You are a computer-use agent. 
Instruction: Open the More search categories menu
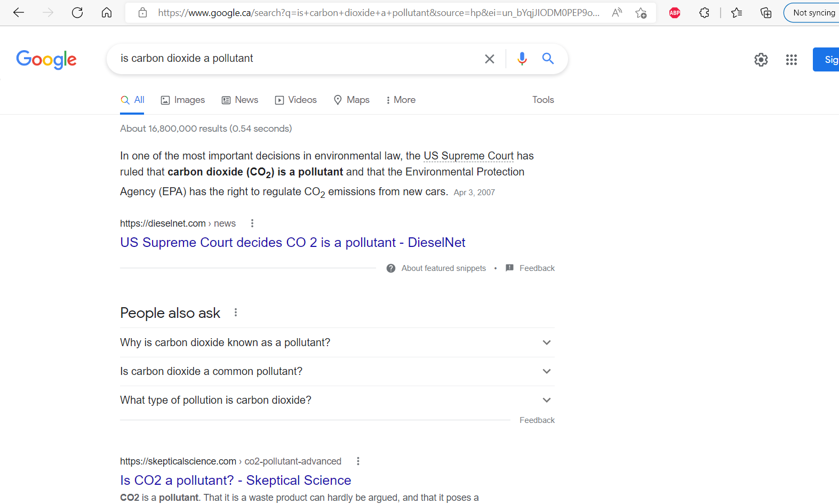click(401, 100)
